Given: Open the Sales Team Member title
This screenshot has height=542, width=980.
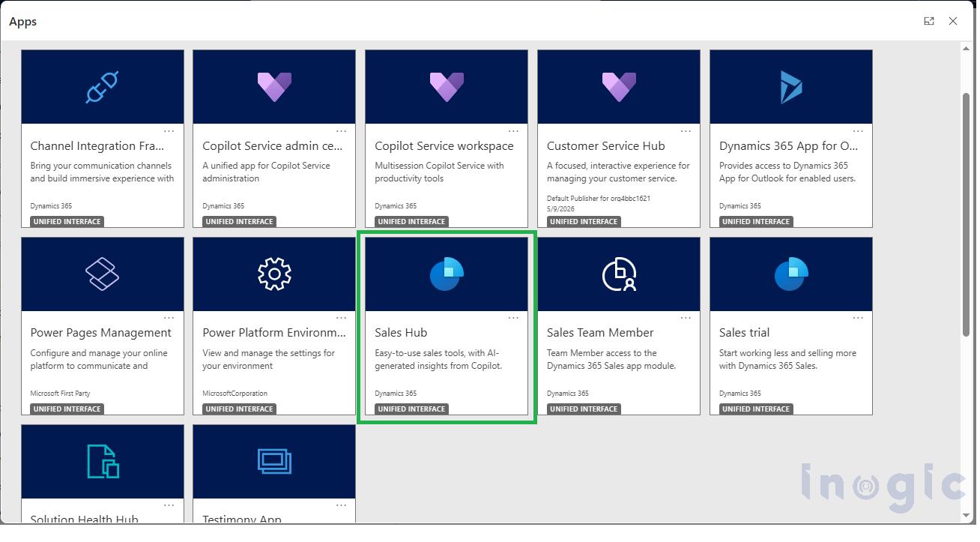Looking at the screenshot, I should (x=600, y=333).
